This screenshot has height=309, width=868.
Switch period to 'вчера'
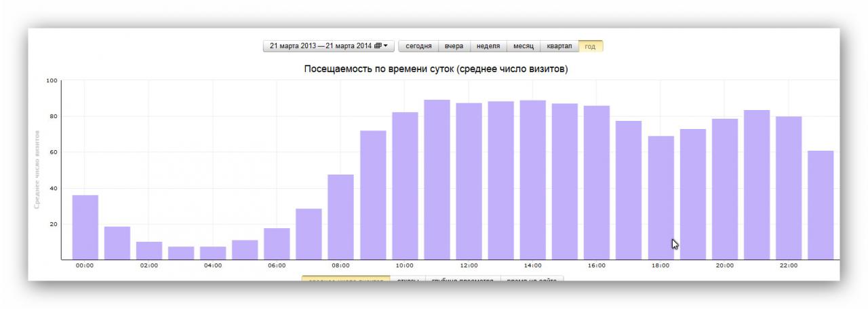454,46
